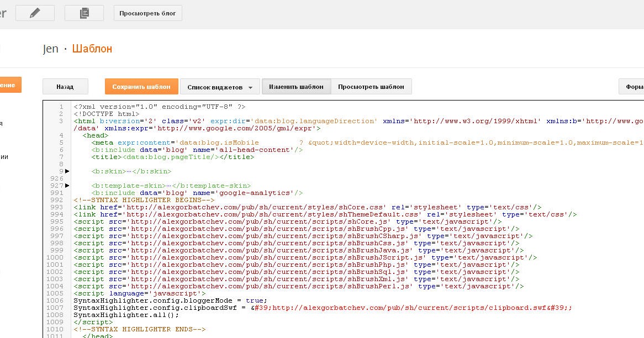Click the html b:version line
This screenshot has height=338, width=644.
point(358,121)
